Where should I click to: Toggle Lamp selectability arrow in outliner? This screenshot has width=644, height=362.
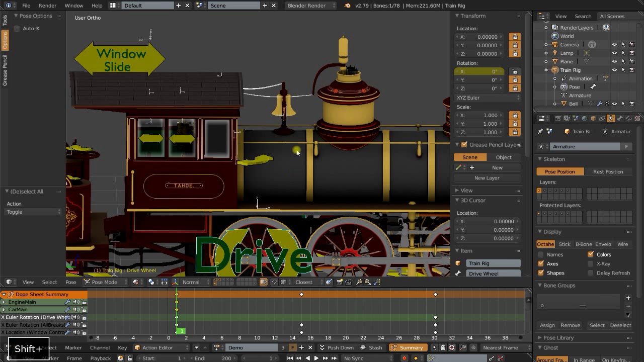[x=623, y=53]
